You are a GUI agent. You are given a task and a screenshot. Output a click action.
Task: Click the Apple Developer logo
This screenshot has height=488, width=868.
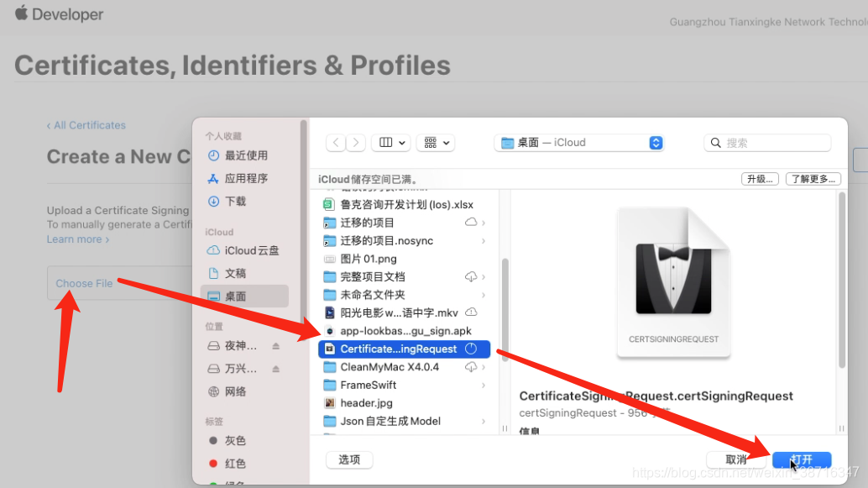pos(60,13)
